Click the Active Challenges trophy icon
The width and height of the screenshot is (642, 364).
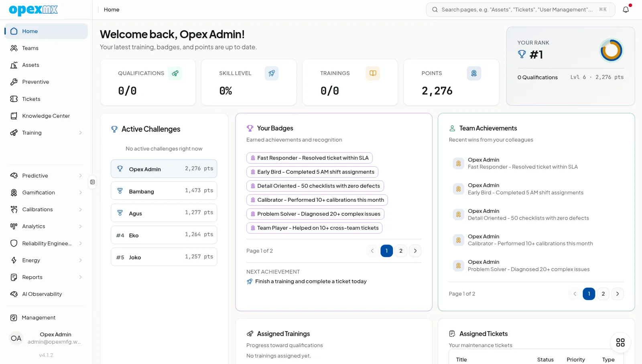click(114, 129)
